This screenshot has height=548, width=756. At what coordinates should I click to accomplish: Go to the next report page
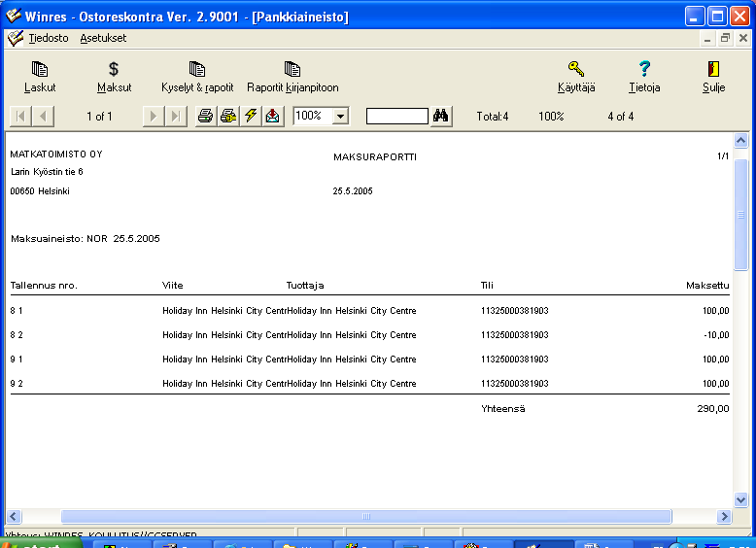154,117
